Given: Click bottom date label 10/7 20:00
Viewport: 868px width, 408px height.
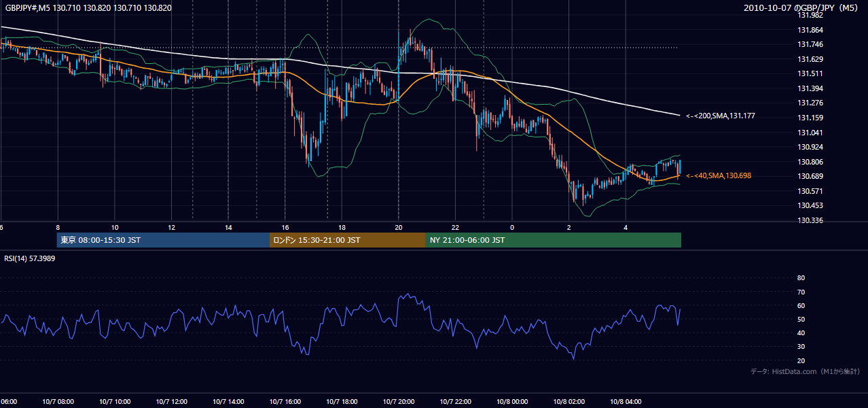Looking at the screenshot, I should (x=399, y=401).
